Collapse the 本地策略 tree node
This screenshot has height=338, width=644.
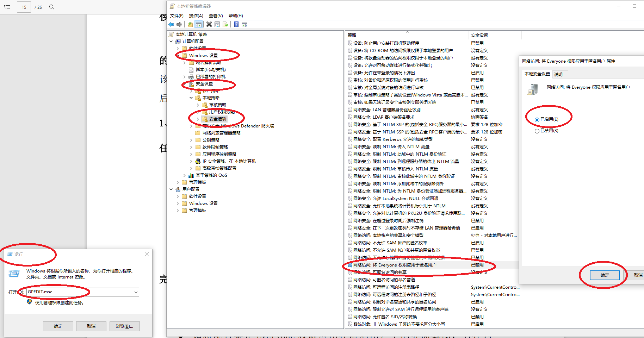click(x=191, y=98)
